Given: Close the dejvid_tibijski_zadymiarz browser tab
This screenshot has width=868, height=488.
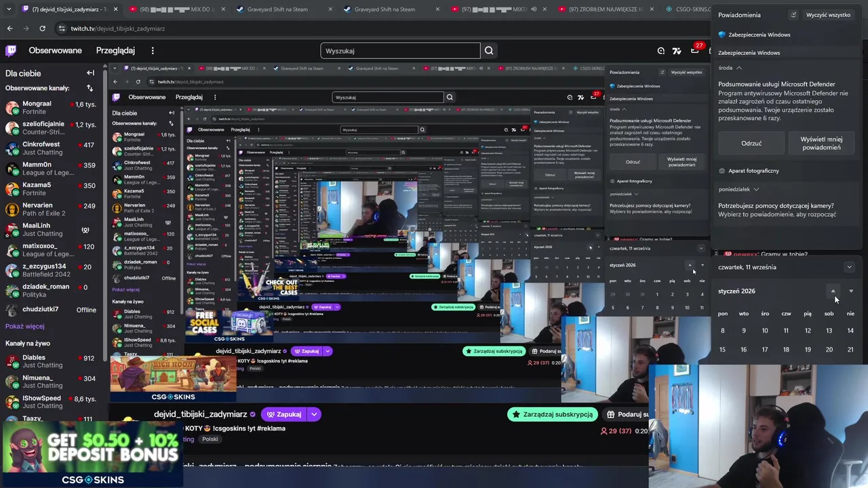Looking at the screenshot, I should [116, 9].
